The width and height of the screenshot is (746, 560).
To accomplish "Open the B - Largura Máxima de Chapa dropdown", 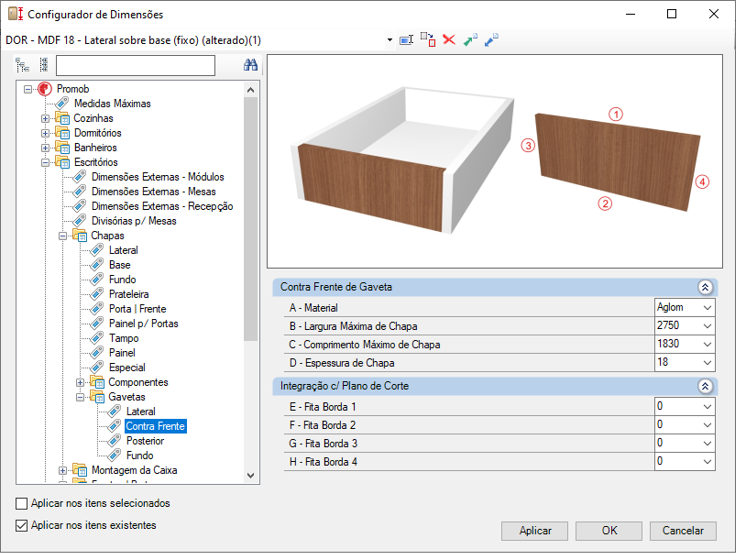I will (708, 326).
